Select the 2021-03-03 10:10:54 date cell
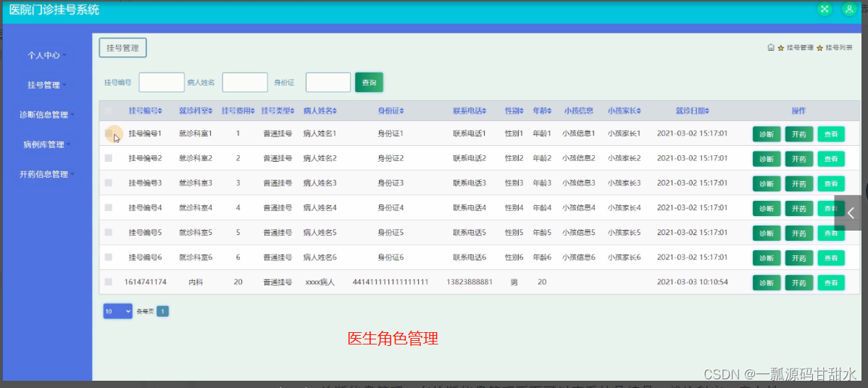Viewport: 868px width, 388px height. tap(692, 282)
